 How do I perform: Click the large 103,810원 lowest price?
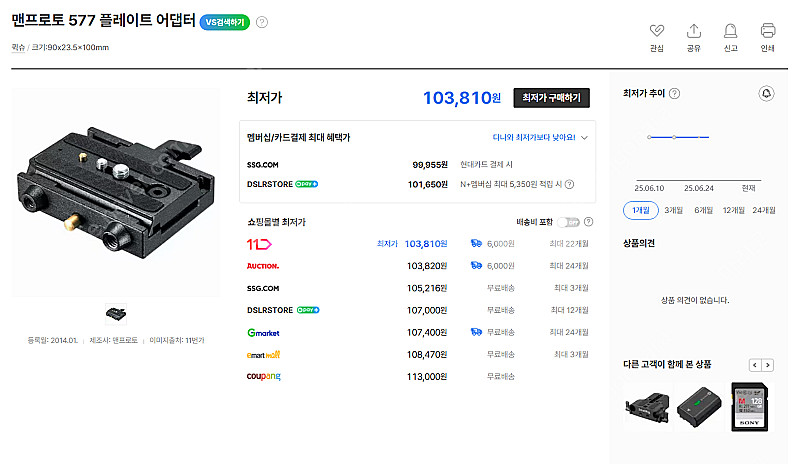click(x=462, y=97)
